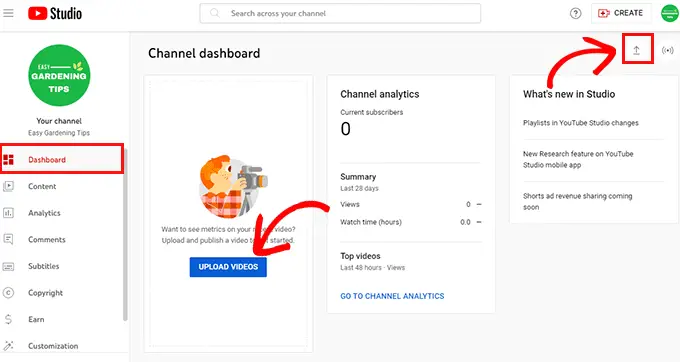Open Content in the sidebar

click(x=62, y=186)
